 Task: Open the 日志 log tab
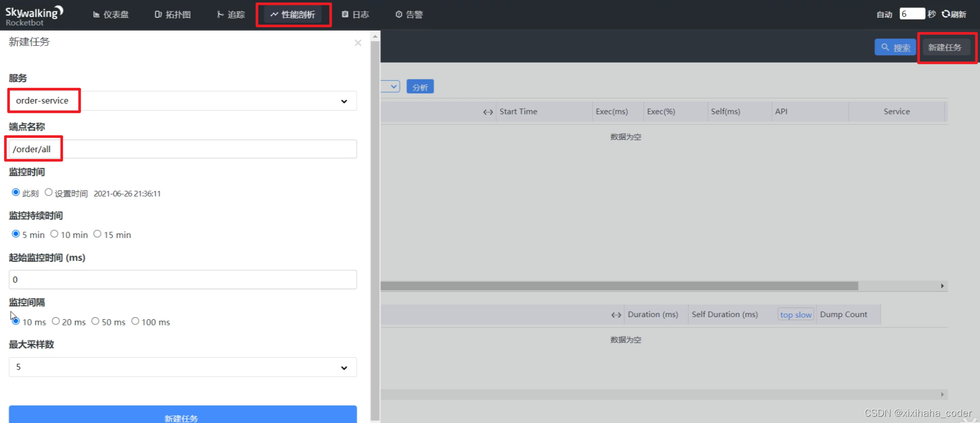click(x=355, y=15)
